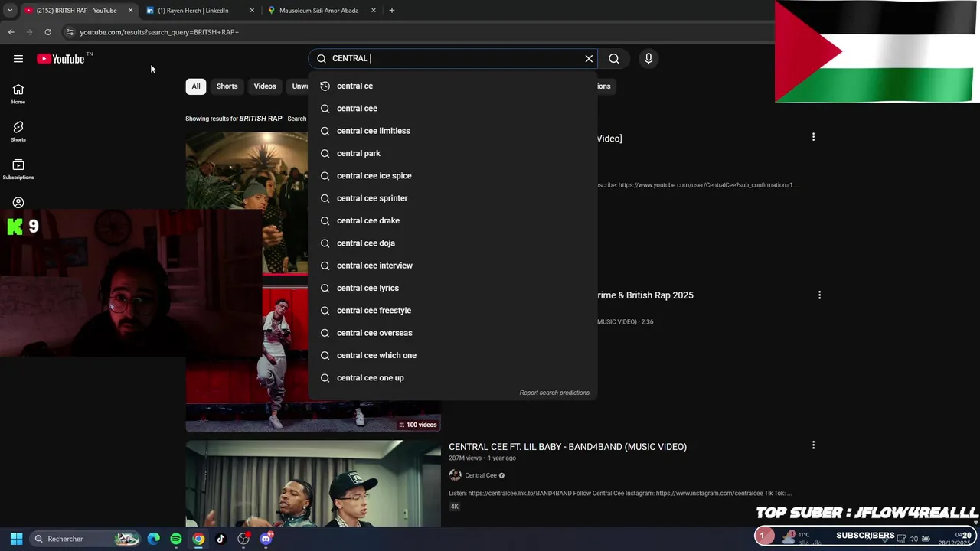The height and width of the screenshot is (551, 980).
Task: Open Google Chrome from the taskbar
Action: tap(198, 539)
